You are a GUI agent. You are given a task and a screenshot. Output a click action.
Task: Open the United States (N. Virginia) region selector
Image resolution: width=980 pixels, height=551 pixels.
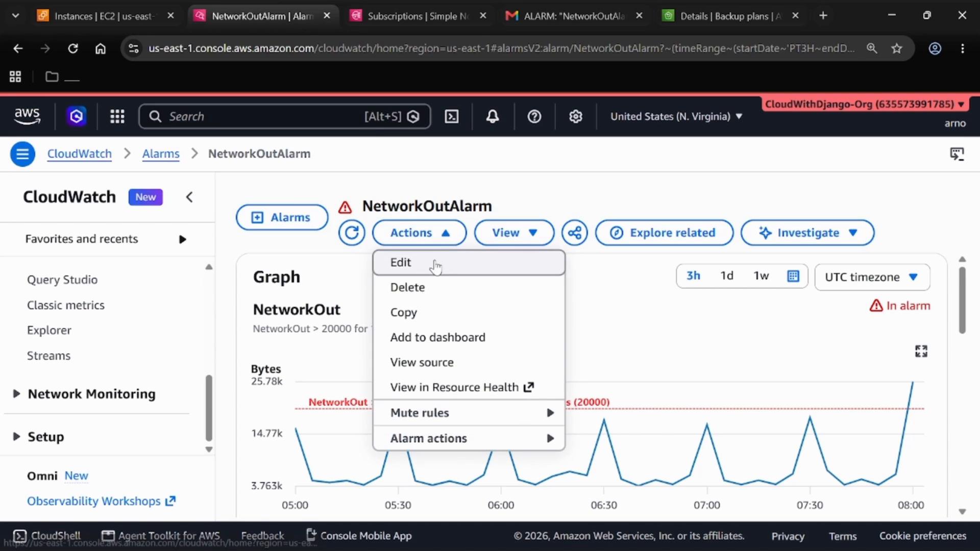(x=676, y=116)
